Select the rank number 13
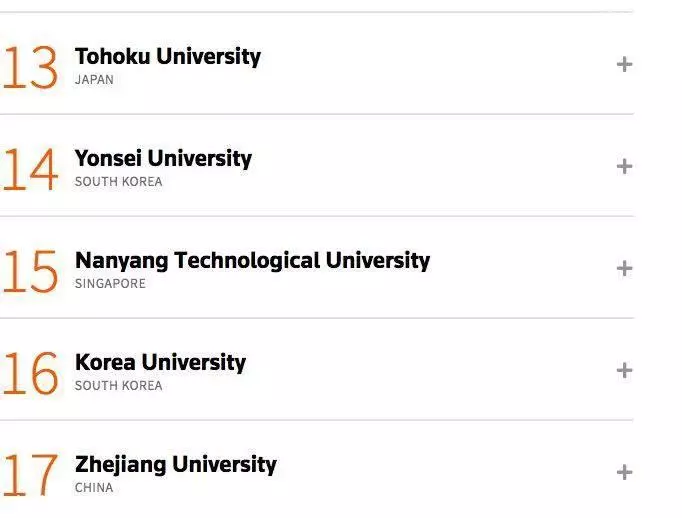The image size is (682, 518). (30, 68)
